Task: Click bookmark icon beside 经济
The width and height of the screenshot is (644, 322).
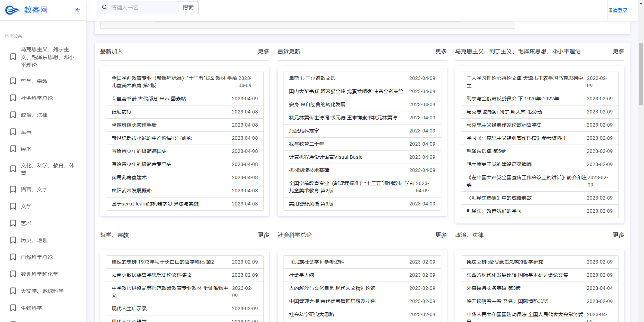Action: click(13, 149)
